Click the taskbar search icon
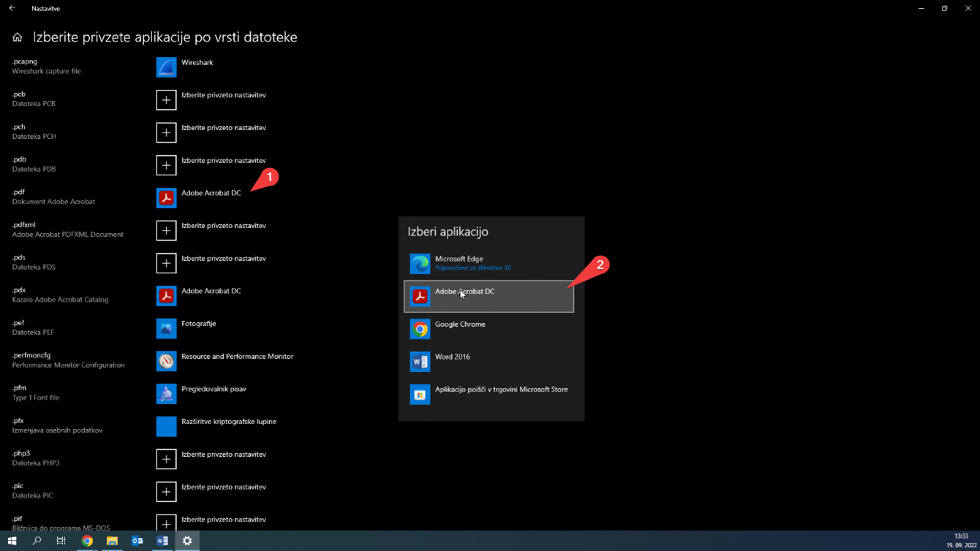The image size is (980, 551). [x=37, y=541]
